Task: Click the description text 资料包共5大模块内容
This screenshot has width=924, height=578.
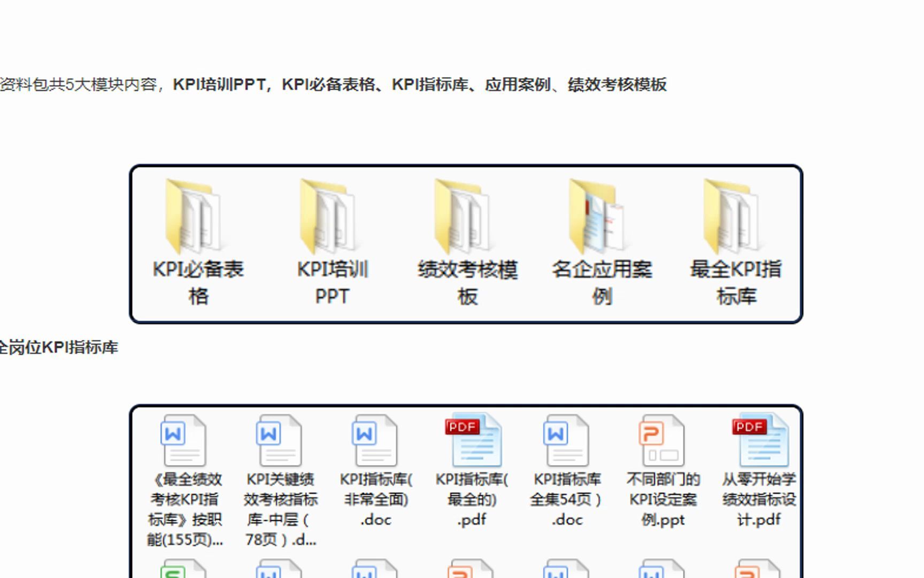Action: (79, 85)
